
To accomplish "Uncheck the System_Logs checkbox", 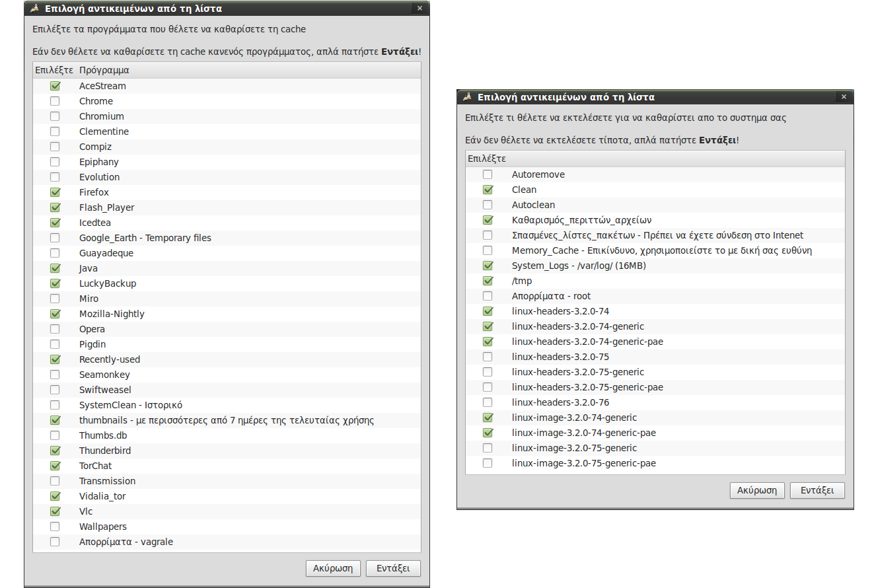I will (488, 266).
